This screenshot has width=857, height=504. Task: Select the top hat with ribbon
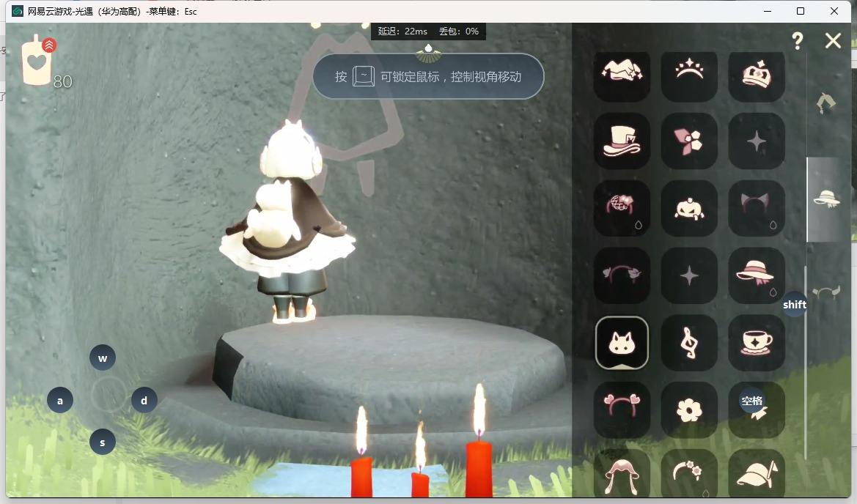tap(622, 141)
